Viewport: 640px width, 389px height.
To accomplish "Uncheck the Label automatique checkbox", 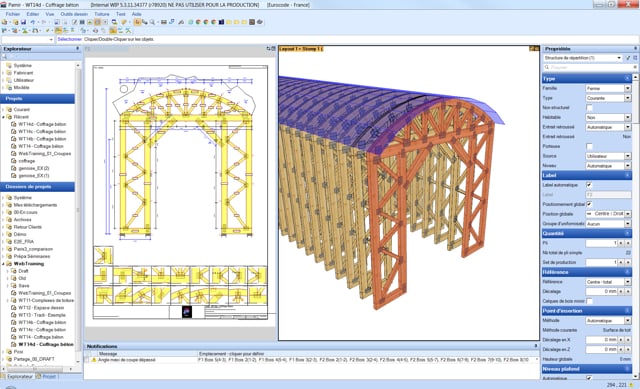I will [589, 185].
